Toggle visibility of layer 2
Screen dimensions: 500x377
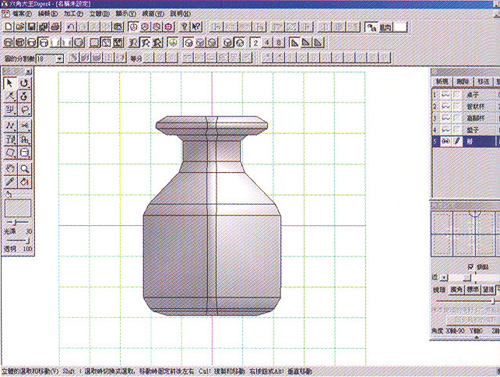tap(446, 107)
